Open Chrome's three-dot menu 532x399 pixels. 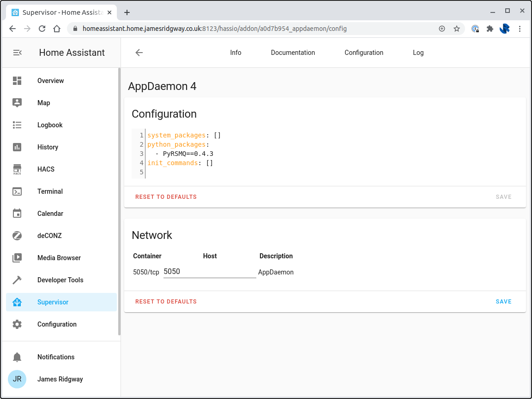tap(520, 29)
